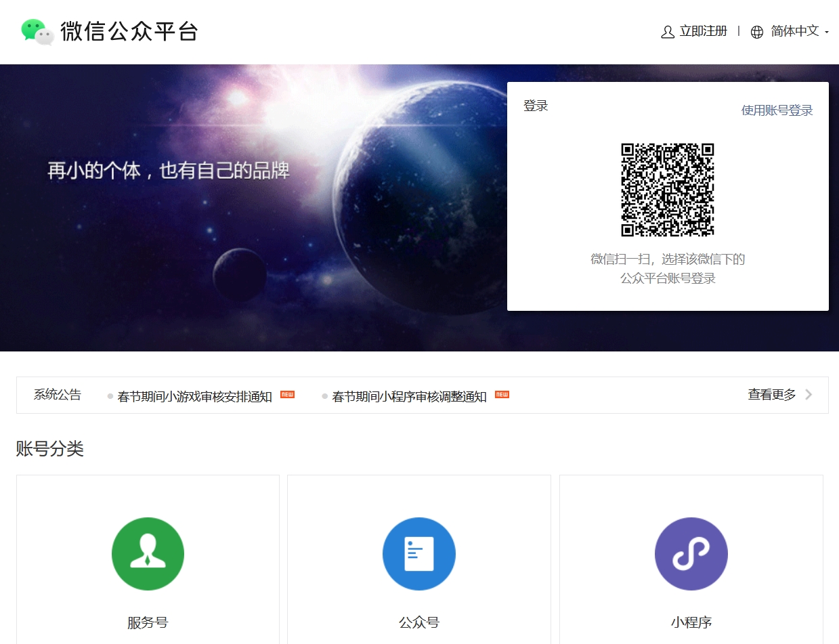Select the green 服务号 account icon

(148, 553)
